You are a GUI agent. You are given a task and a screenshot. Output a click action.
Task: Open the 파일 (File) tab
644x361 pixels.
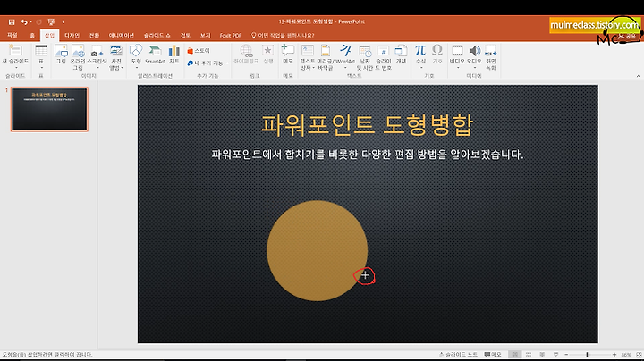point(13,35)
